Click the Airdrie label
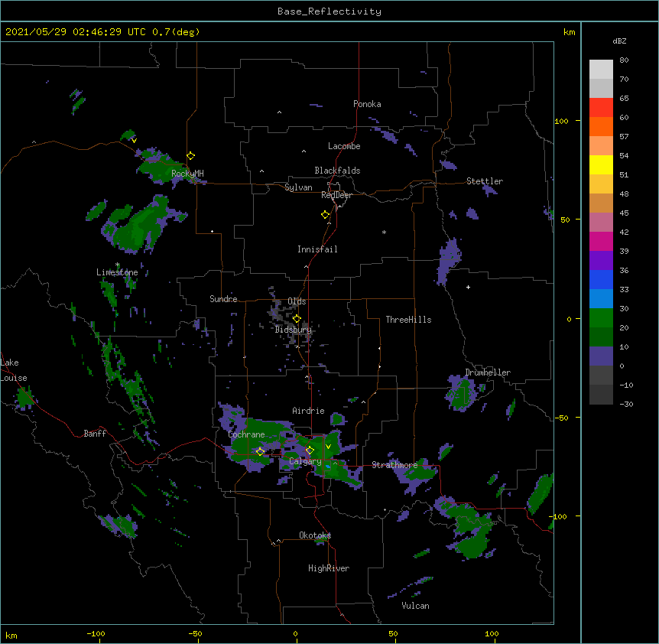Viewport: 659px width, 644px height. [x=308, y=411]
